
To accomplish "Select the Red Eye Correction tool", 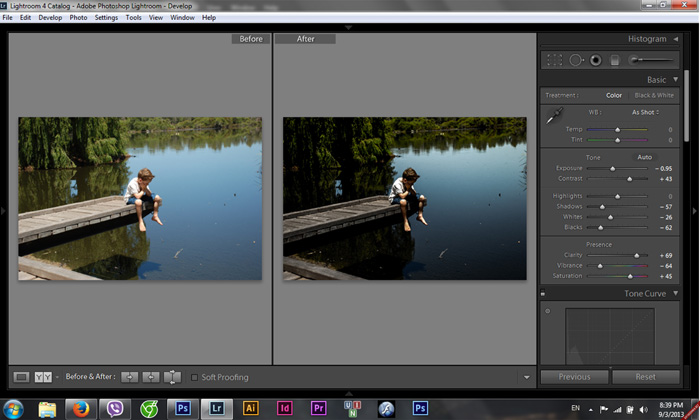I will coord(596,60).
